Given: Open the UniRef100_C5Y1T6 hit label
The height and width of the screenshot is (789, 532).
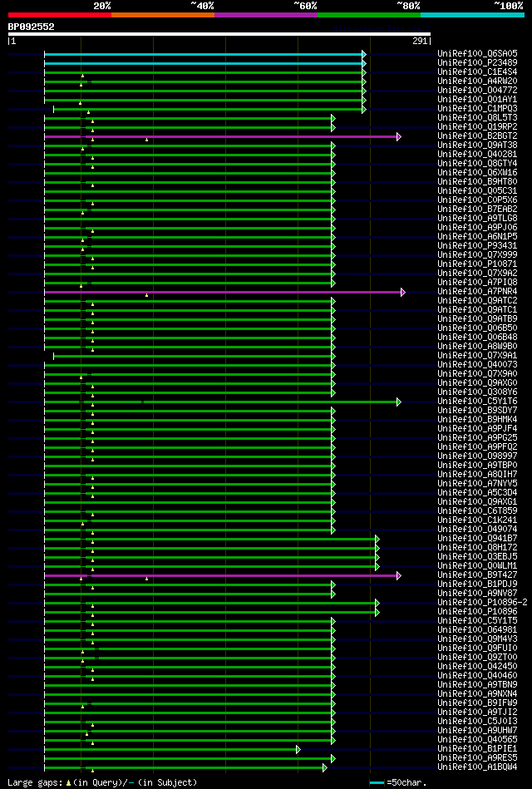Looking at the screenshot, I should coord(477,401).
